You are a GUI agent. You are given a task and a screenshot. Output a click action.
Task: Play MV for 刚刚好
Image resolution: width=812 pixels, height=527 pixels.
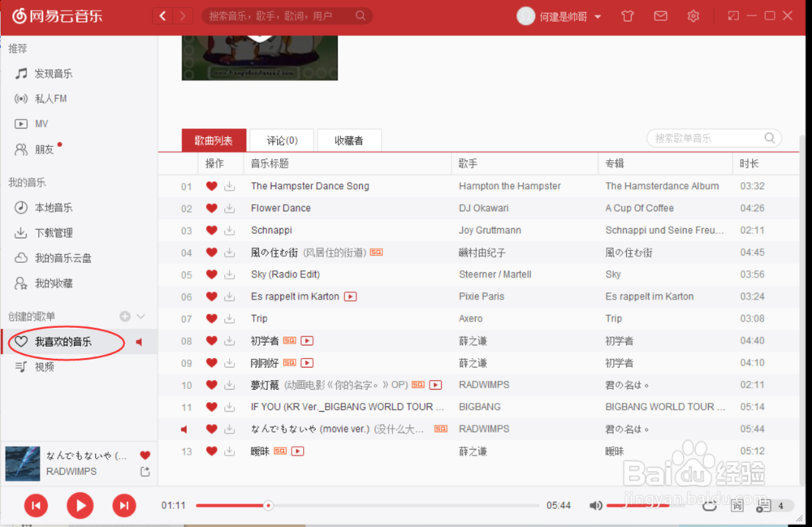click(307, 363)
